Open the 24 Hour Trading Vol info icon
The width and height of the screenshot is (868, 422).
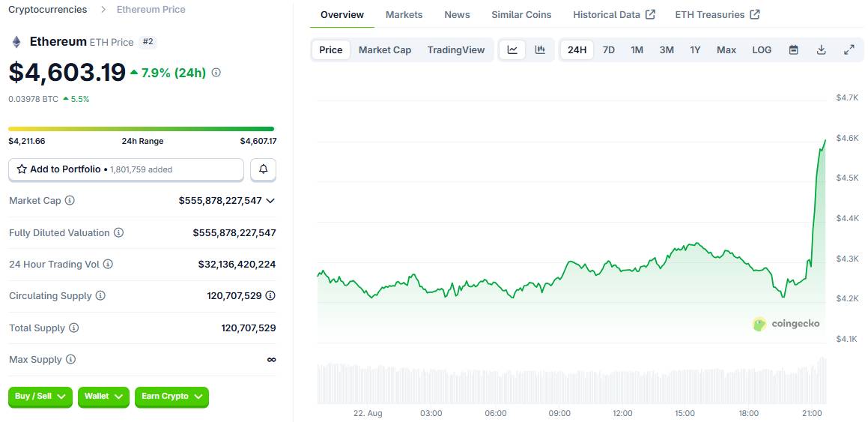[x=108, y=264]
